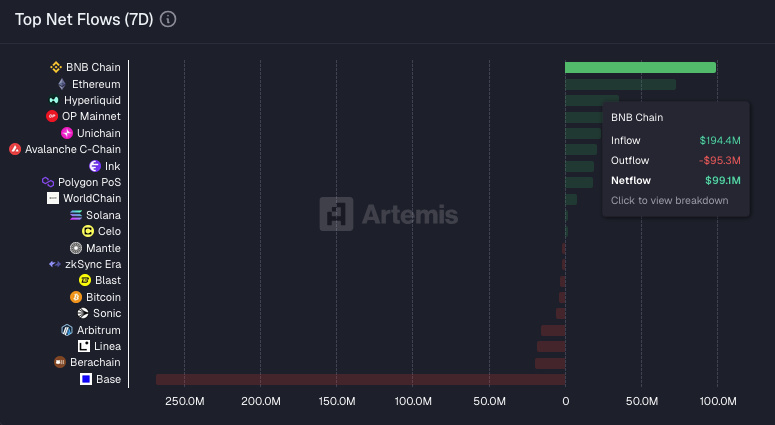Click the 0 x-axis tick label
775x425 pixels.
565,401
